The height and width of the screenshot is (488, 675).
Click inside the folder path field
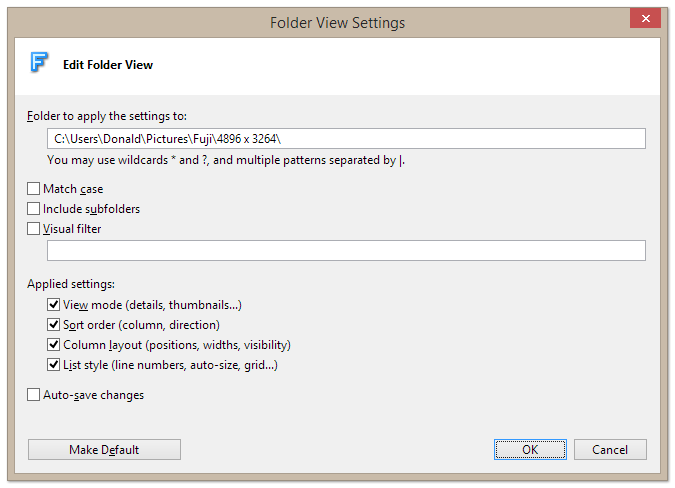346,139
